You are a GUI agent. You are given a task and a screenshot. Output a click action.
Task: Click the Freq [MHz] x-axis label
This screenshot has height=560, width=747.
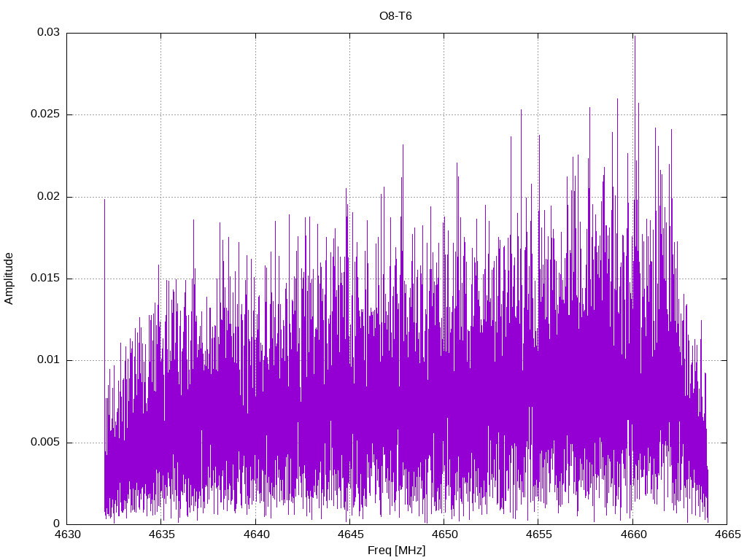[396, 551]
